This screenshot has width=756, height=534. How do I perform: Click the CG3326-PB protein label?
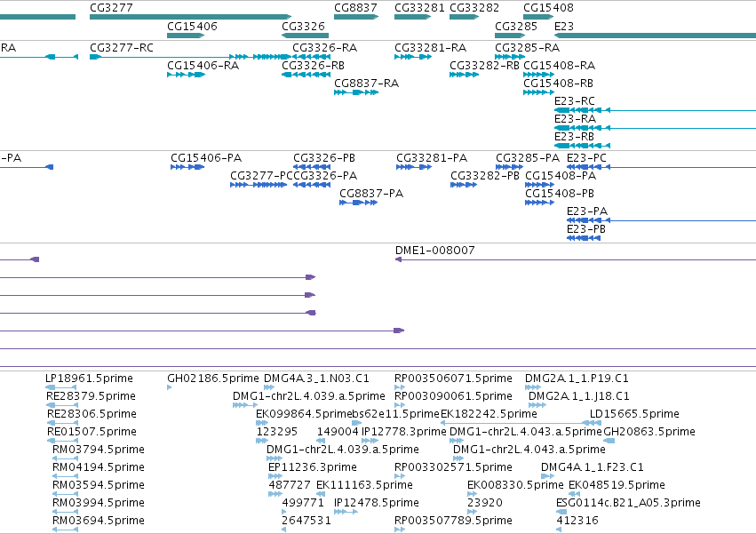(x=324, y=158)
